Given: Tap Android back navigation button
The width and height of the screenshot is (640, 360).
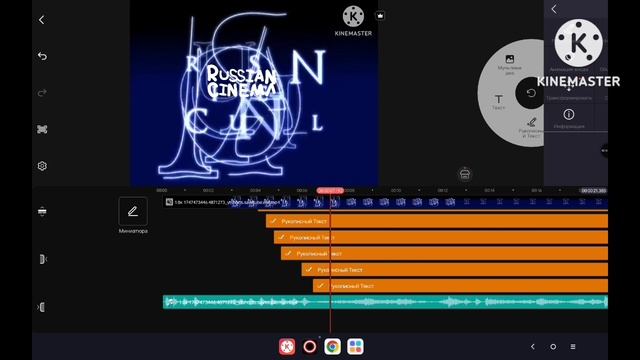Looking at the screenshot, I should tap(533, 347).
